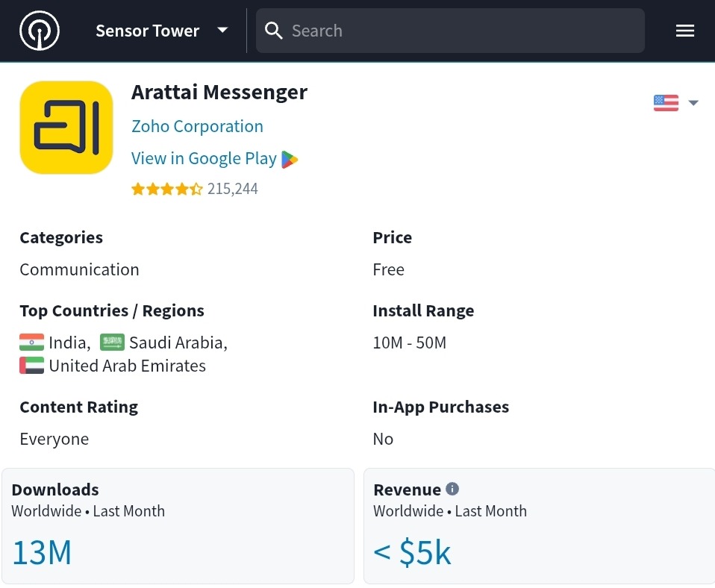Image resolution: width=715 pixels, height=588 pixels.
Task: Open the Zoho Corporation developer link
Action: [x=197, y=126]
